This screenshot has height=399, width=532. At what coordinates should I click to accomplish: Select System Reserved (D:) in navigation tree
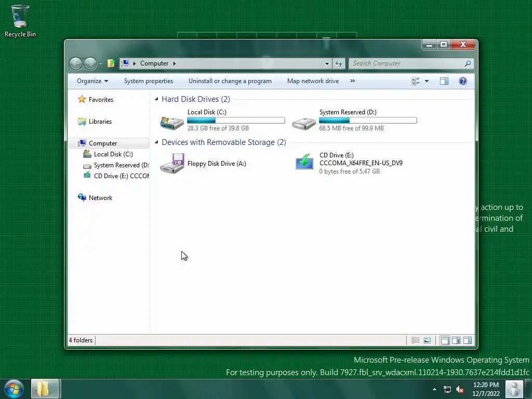pyautogui.click(x=121, y=165)
